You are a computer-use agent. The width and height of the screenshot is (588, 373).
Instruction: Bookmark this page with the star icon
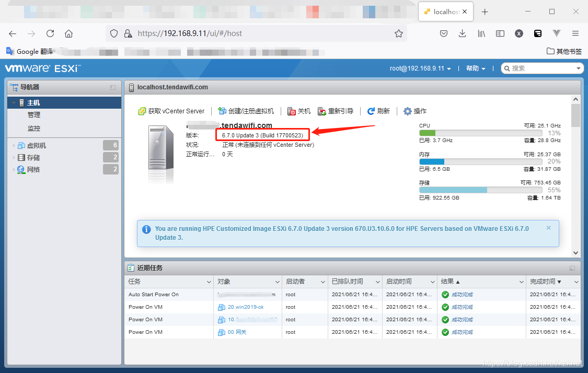(x=399, y=33)
